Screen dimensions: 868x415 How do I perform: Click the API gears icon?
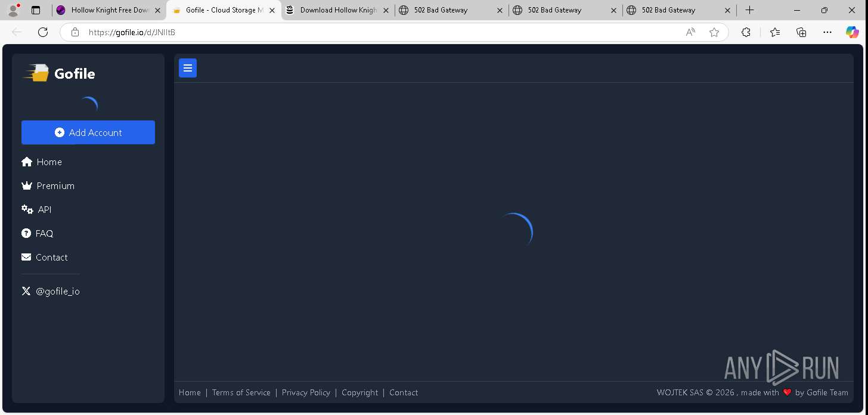[x=27, y=209]
